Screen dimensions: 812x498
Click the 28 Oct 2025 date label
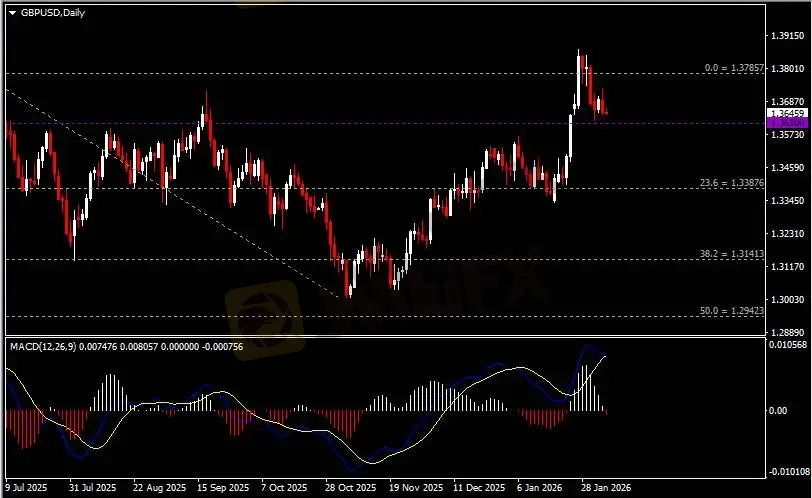click(x=351, y=488)
